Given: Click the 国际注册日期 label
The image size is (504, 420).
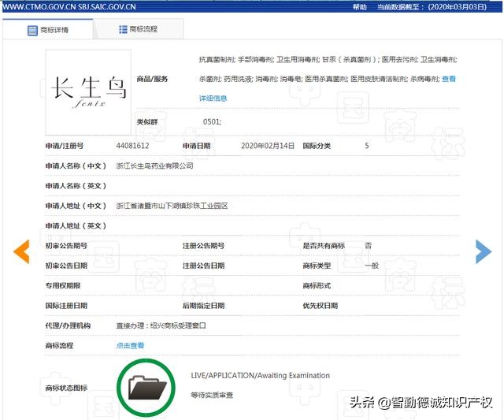Looking at the screenshot, I should 66,306.
